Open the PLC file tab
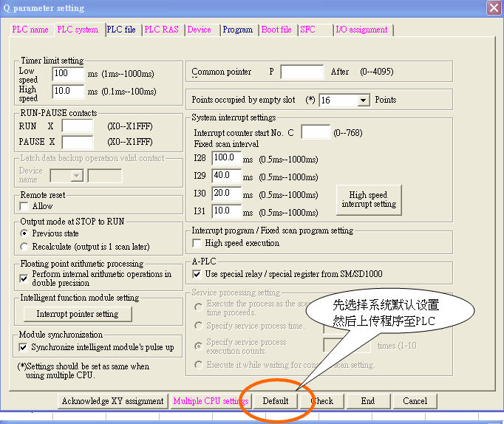The height and width of the screenshot is (424, 504). [x=121, y=30]
